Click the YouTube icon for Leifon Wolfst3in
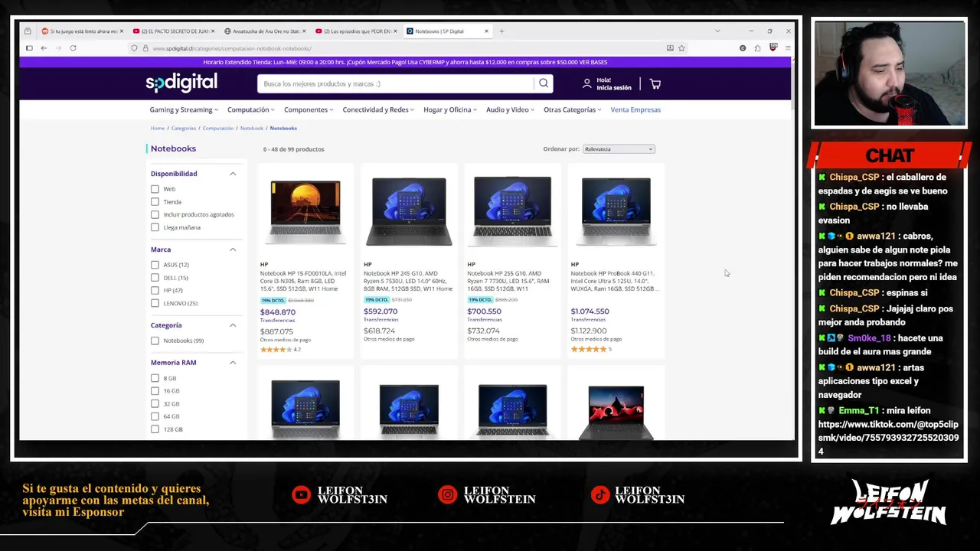The image size is (980, 551). point(302,495)
